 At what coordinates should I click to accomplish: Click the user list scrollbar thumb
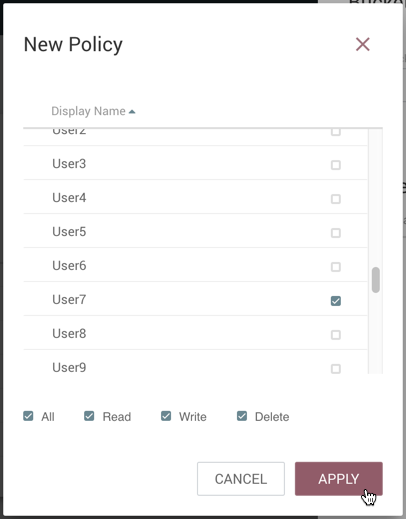point(376,280)
